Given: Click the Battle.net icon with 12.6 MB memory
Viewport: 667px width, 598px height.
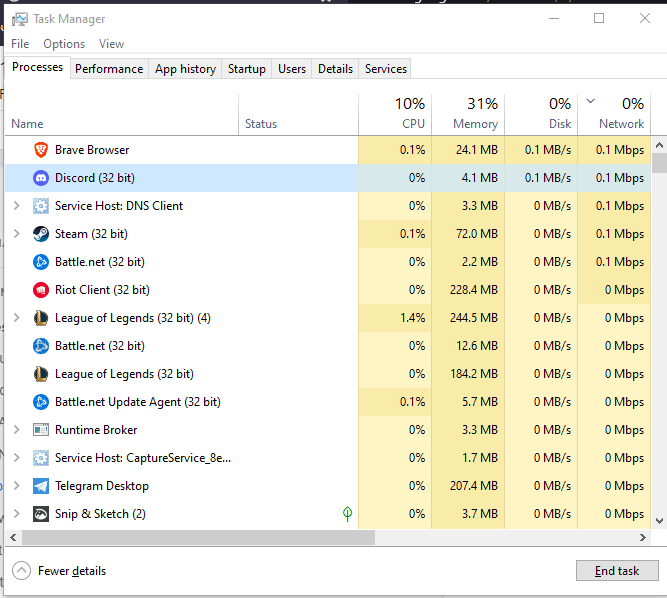Looking at the screenshot, I should pos(41,346).
